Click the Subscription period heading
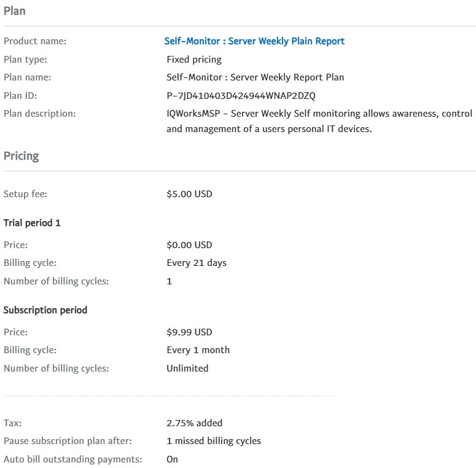This screenshot has width=476, height=468. 45,310
